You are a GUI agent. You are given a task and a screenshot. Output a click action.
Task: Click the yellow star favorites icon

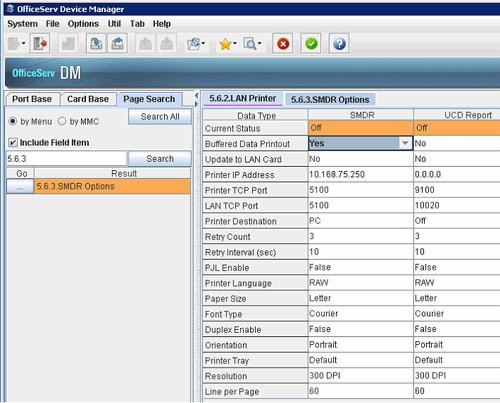[225, 44]
